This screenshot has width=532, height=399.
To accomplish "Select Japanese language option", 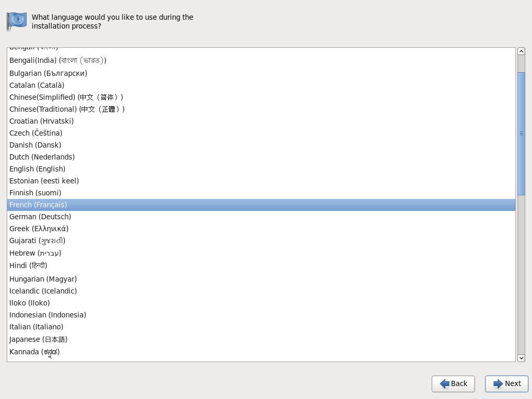I will click(38, 339).
